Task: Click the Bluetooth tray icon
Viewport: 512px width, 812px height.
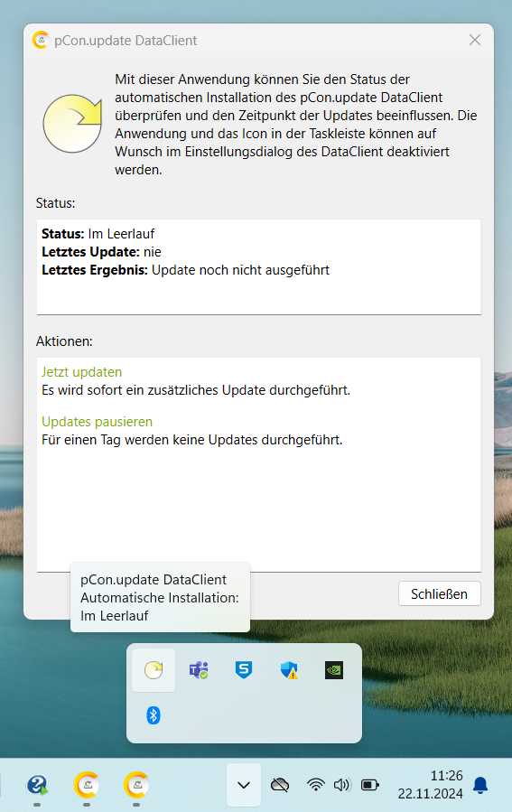Action: tap(154, 715)
